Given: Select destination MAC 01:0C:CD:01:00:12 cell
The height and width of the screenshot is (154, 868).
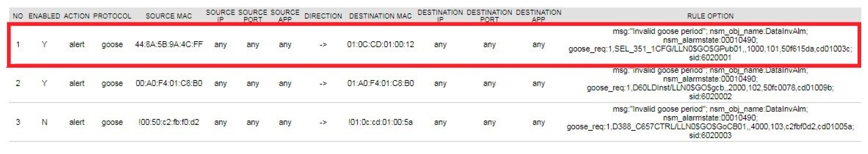Looking at the screenshot, I should pos(380,44).
